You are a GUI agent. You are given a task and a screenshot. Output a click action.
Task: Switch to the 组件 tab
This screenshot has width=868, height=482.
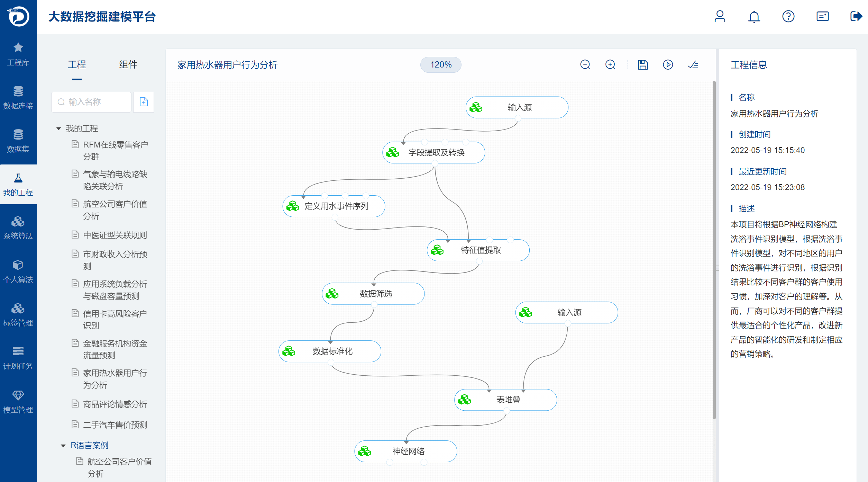click(128, 64)
